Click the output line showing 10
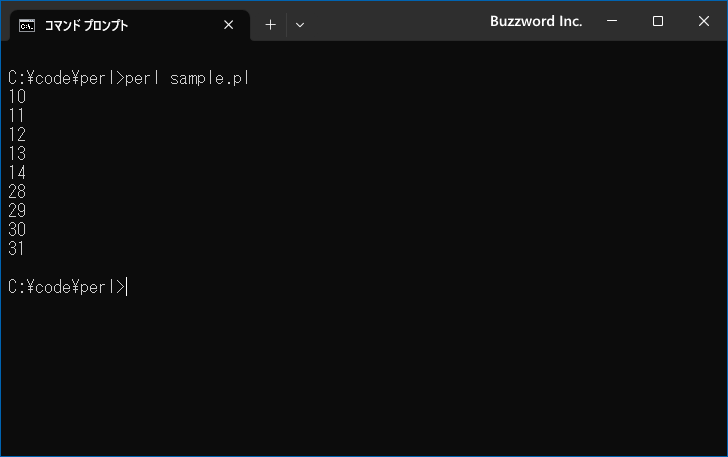 pyautogui.click(x=17, y=97)
